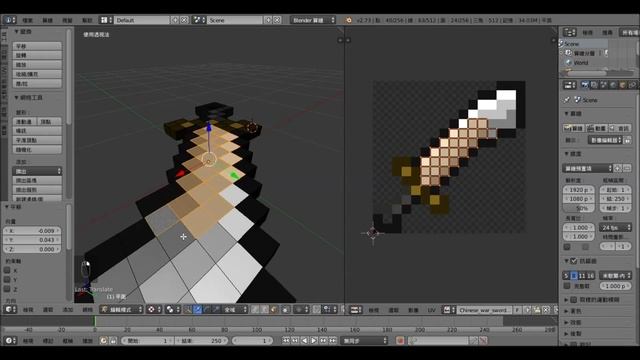
Task: Switch to the Object properties tab icon
Action: point(622,84)
